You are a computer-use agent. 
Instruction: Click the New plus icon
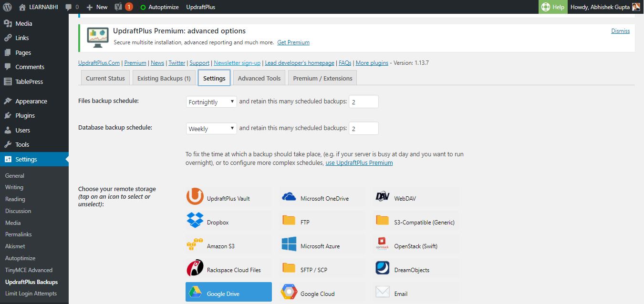[90, 7]
